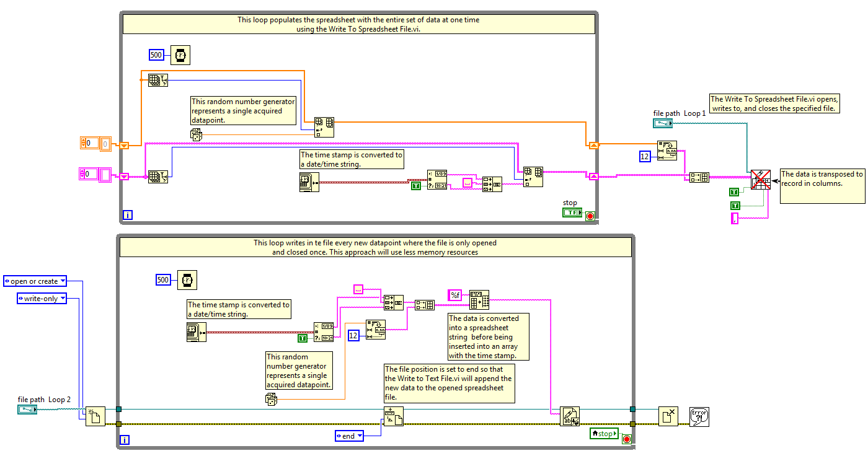Select Get Date/Time In Seconds in the second loop
Screen dimensions: 868x456
tap(197, 332)
